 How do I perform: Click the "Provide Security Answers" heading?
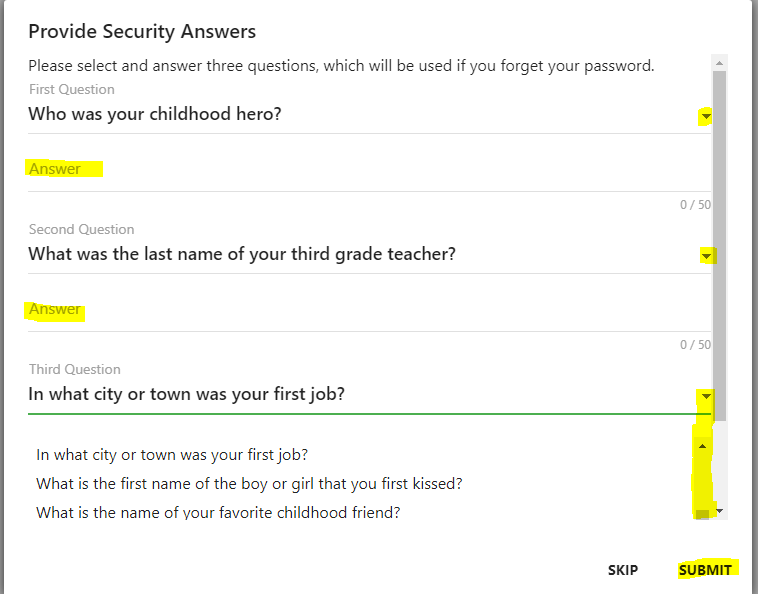[x=142, y=32]
